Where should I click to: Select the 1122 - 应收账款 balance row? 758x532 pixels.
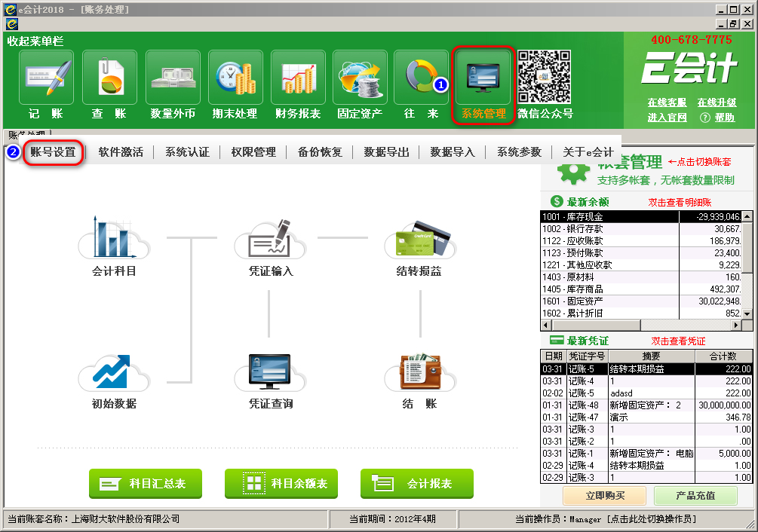tap(641, 241)
